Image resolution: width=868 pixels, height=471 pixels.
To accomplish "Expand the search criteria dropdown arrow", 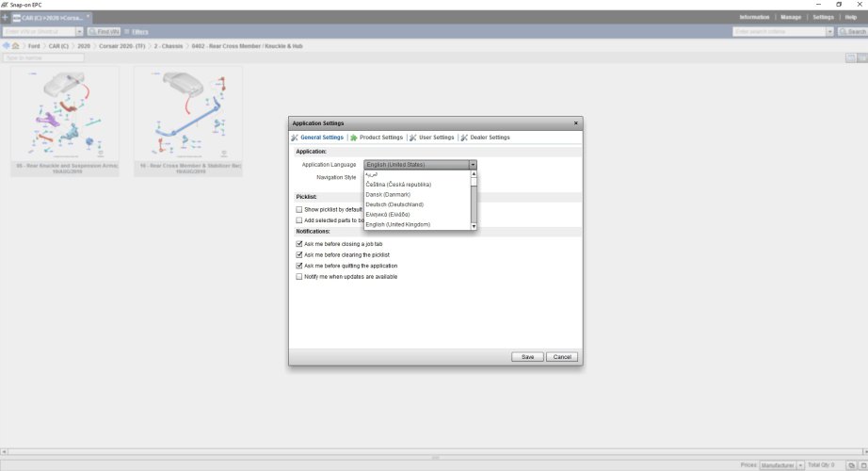I will coord(829,32).
